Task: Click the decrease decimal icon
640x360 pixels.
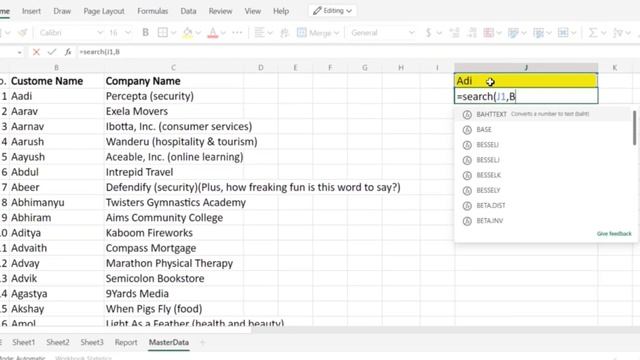Action: click(x=471, y=33)
